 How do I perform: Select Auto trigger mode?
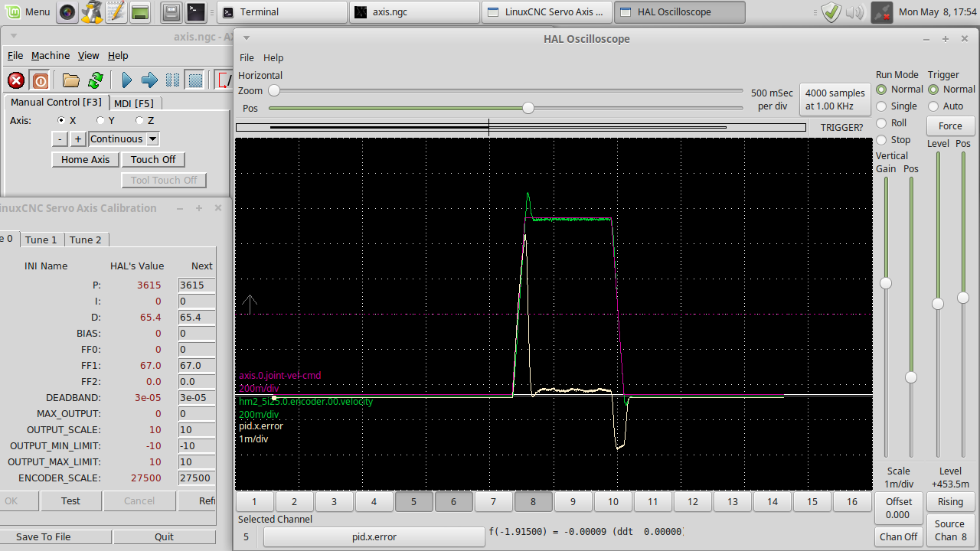pos(933,106)
